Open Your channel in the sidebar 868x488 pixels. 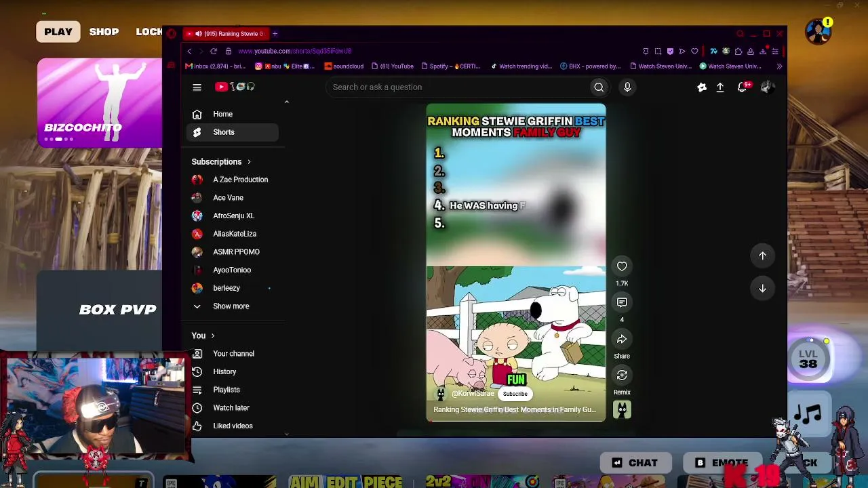(233, 354)
